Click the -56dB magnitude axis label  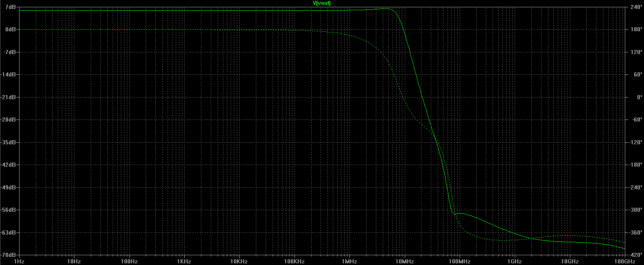click(9, 210)
